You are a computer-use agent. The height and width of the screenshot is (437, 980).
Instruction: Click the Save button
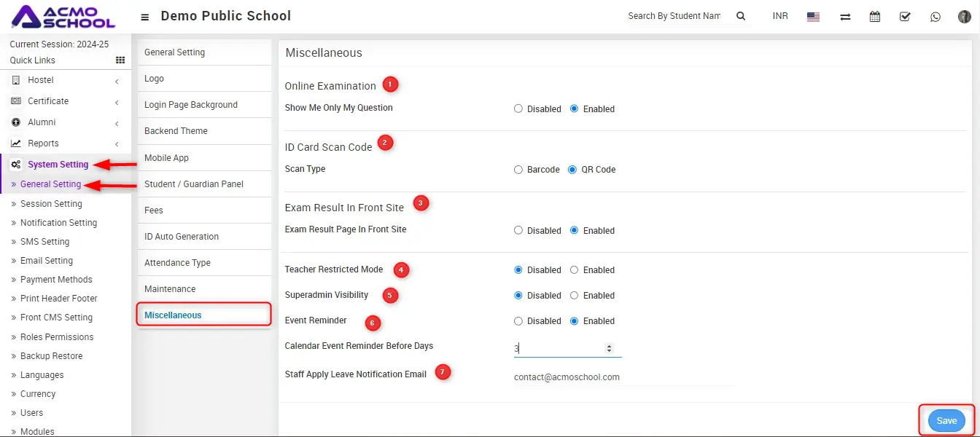(x=946, y=421)
